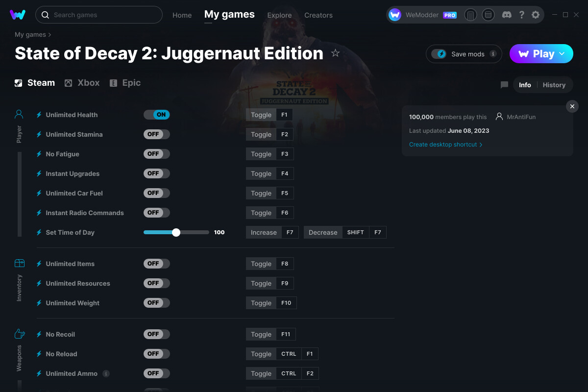Open the Discord icon link

(x=507, y=15)
